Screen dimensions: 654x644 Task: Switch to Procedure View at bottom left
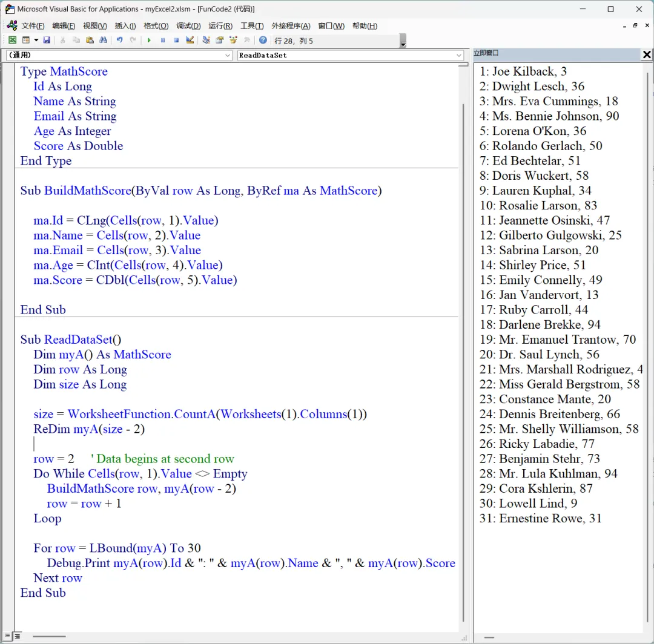7,636
